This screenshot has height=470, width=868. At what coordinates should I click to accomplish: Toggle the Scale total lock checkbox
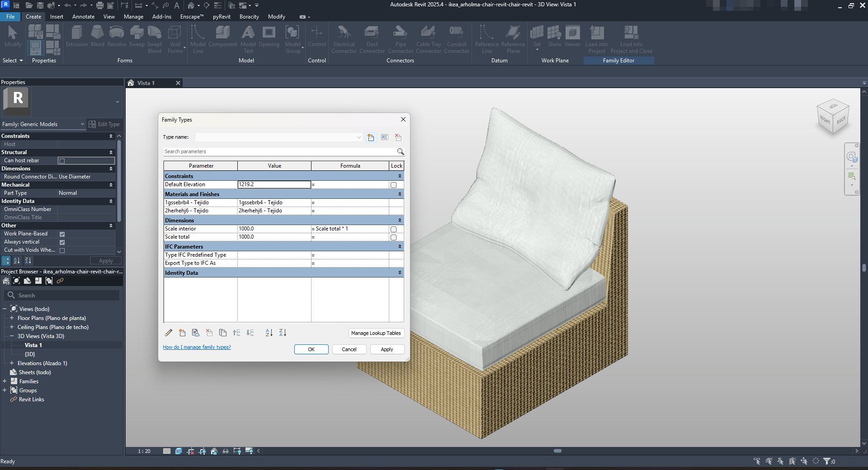click(393, 237)
